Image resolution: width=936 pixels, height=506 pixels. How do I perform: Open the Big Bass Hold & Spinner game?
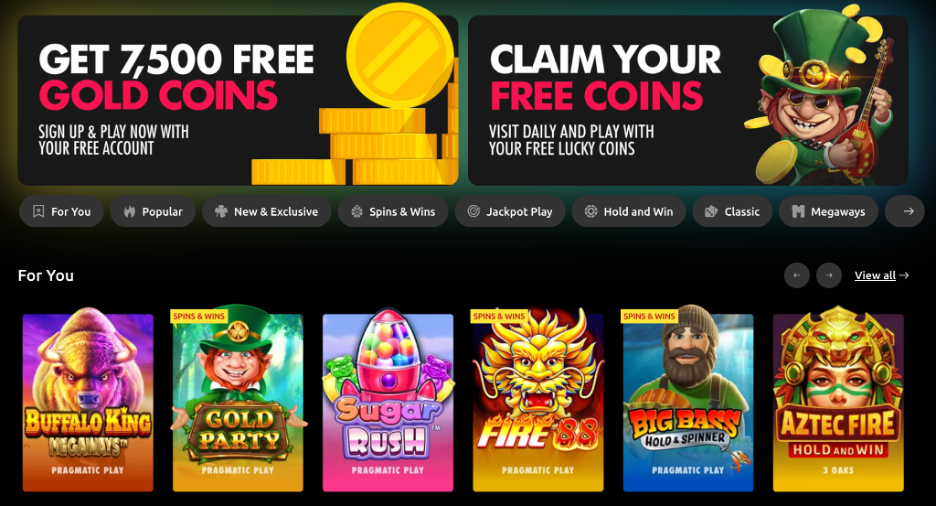coord(688,401)
